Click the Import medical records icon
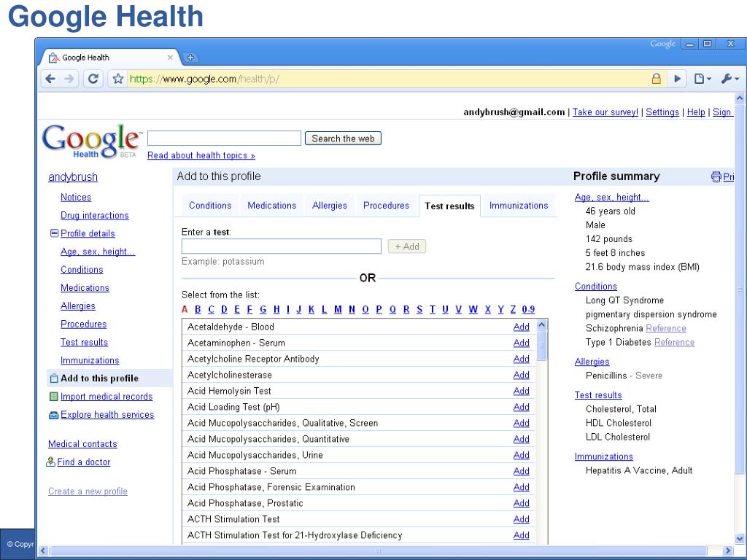This screenshot has width=747, height=560. [x=53, y=396]
